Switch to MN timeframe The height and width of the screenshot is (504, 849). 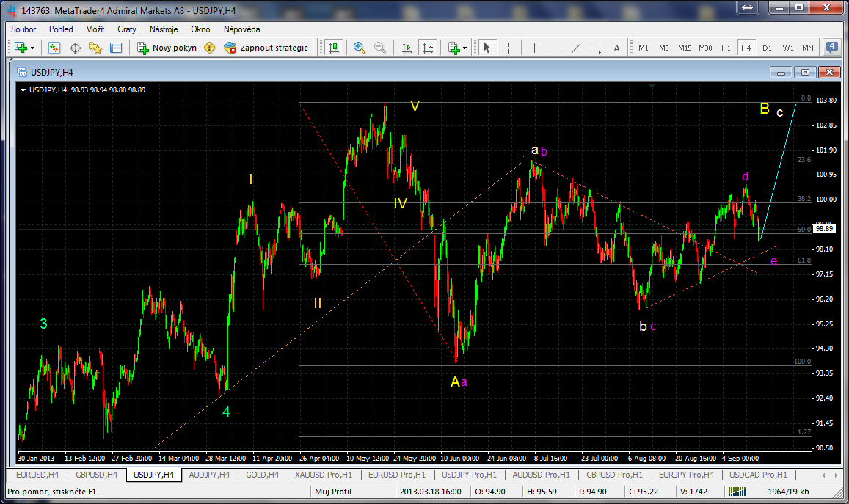coord(808,48)
